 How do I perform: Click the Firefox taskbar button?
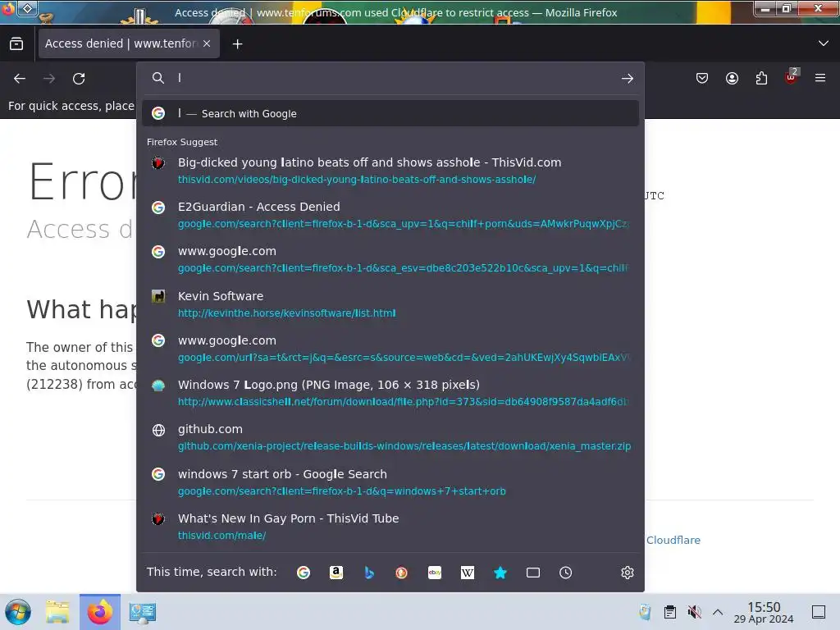click(100, 612)
